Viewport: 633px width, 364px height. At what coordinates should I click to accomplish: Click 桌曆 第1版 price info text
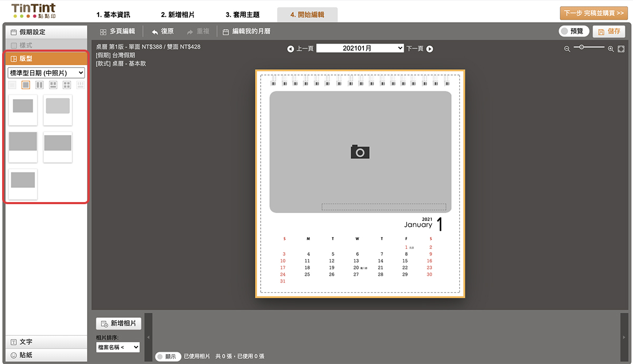[148, 46]
